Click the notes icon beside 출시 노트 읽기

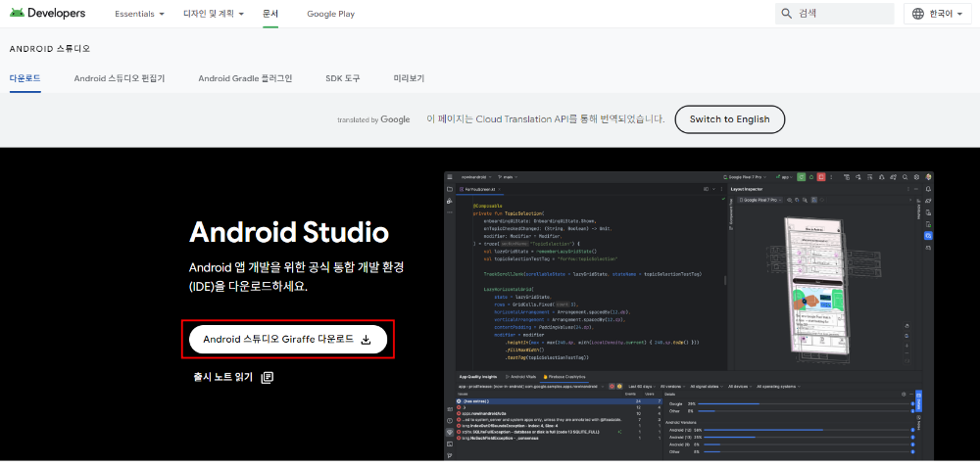(268, 377)
